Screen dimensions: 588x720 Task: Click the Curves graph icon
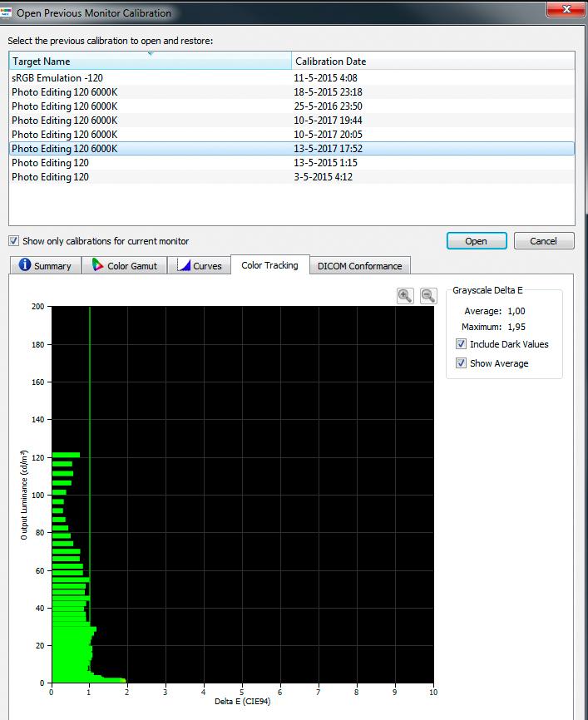tap(184, 265)
